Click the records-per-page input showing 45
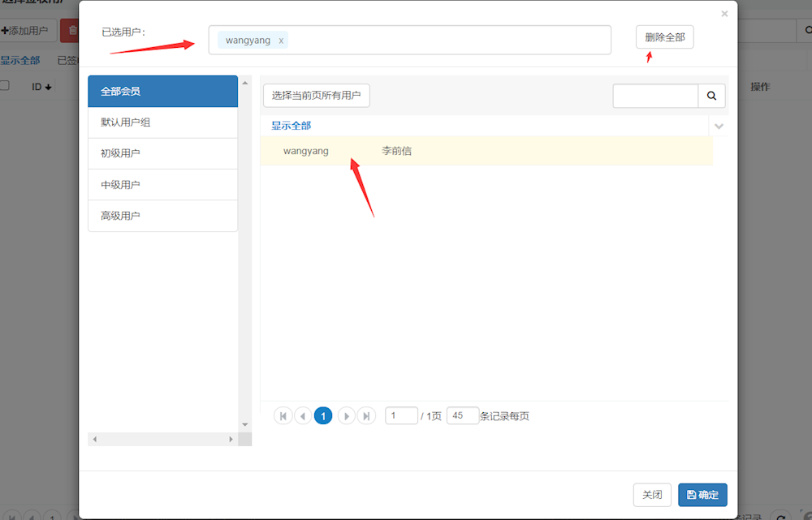Image resolution: width=812 pixels, height=520 pixels. tap(462, 415)
